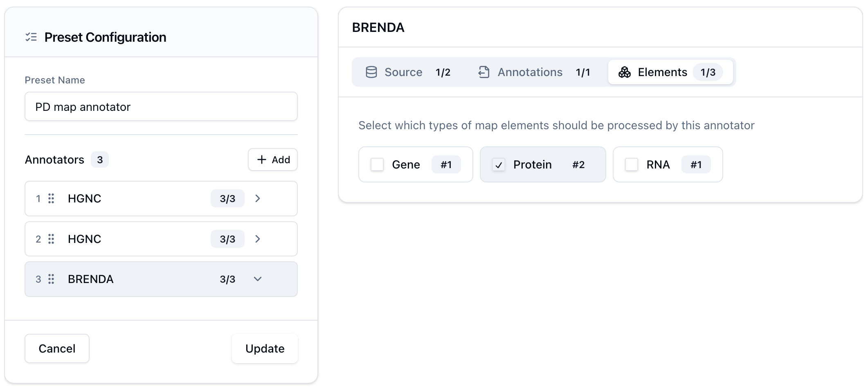This screenshot has width=868, height=391.
Task: Grab the drag handle for second HGNC annotator
Action: pyautogui.click(x=51, y=239)
